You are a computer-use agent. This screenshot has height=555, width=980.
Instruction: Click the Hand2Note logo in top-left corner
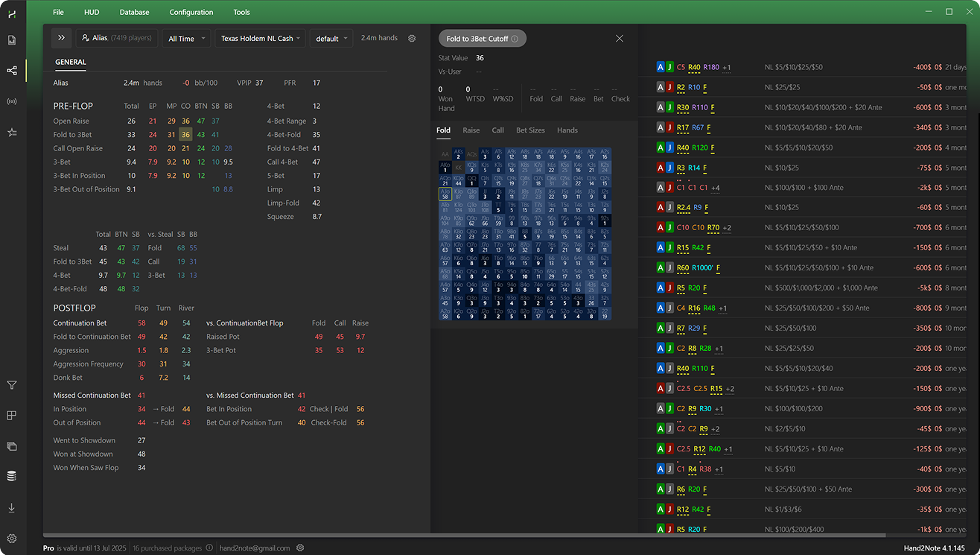[12, 13]
